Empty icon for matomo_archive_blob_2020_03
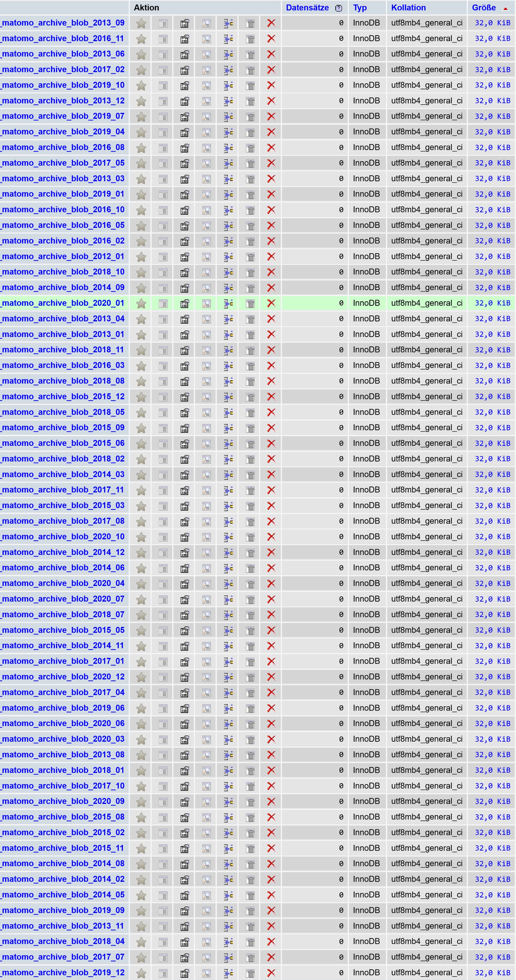 click(250, 740)
